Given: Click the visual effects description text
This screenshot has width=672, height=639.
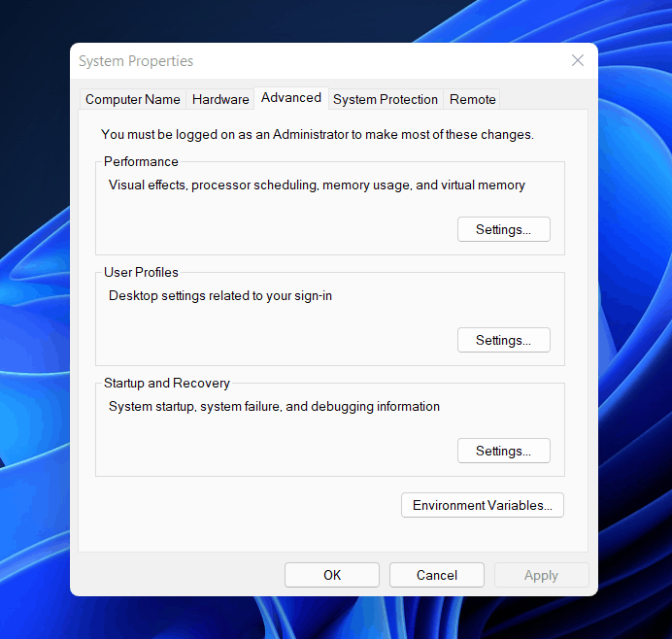Looking at the screenshot, I should click(x=317, y=185).
